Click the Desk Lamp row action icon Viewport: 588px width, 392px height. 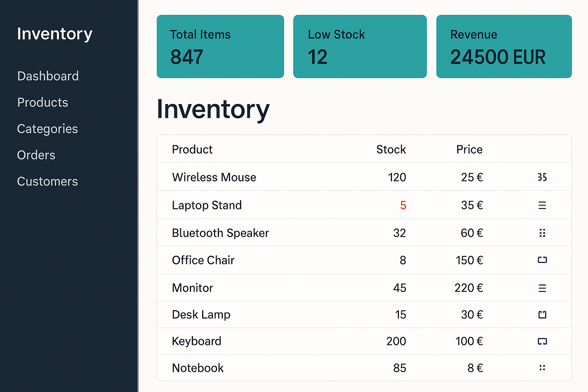(542, 315)
